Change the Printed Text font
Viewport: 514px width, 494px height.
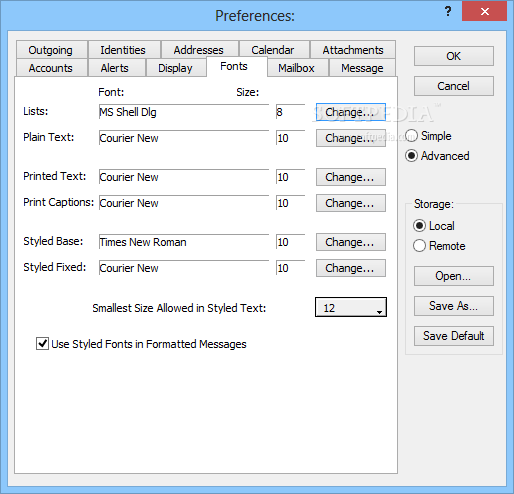point(351,177)
